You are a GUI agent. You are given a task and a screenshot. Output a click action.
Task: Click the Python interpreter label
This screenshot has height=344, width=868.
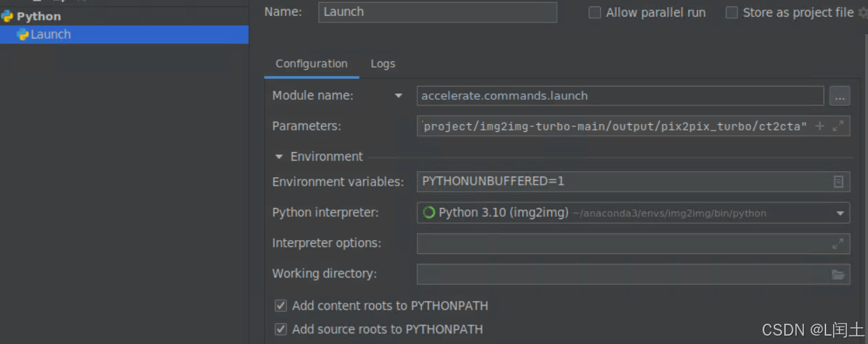pos(325,212)
